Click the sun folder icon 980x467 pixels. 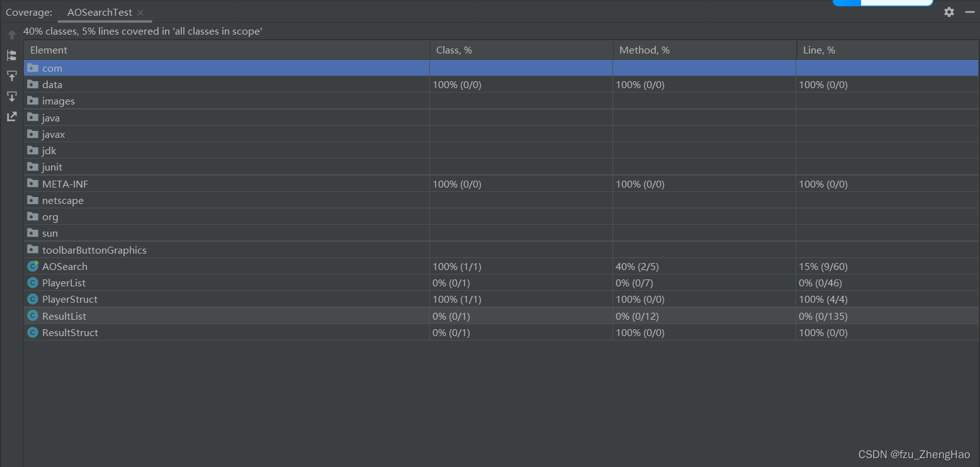coord(33,232)
